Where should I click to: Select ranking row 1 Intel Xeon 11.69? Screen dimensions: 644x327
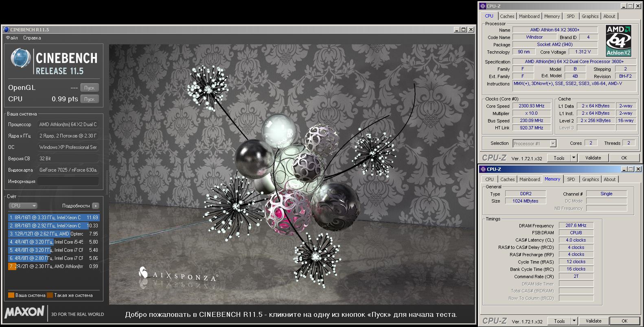[x=54, y=218]
